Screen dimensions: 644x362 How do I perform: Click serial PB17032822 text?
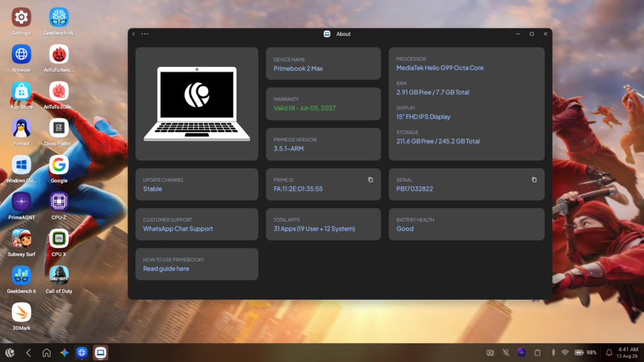[x=414, y=189]
